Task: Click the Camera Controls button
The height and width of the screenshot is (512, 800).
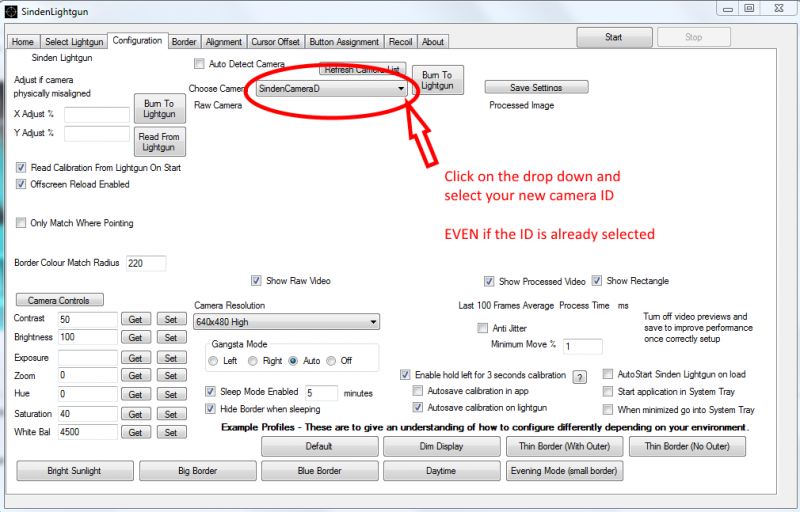Action: 59,300
